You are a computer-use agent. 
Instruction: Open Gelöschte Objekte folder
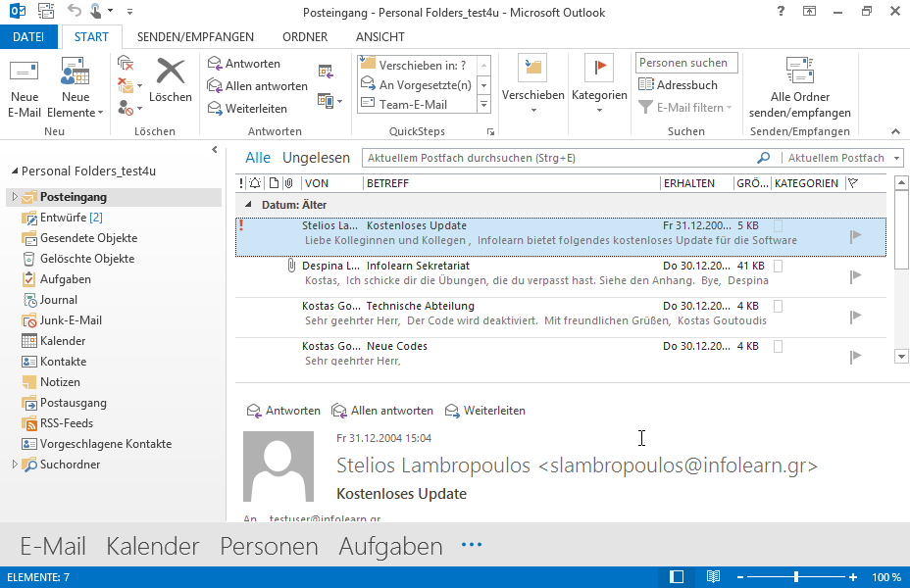click(x=77, y=259)
